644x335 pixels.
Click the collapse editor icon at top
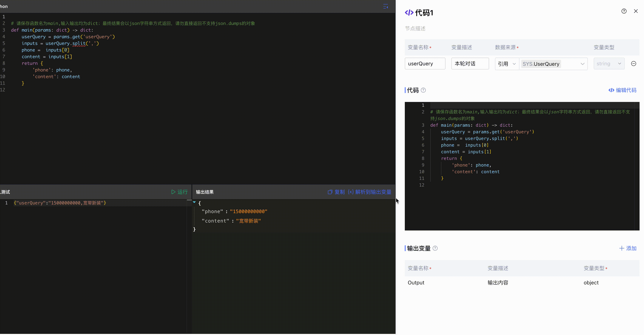tap(386, 6)
